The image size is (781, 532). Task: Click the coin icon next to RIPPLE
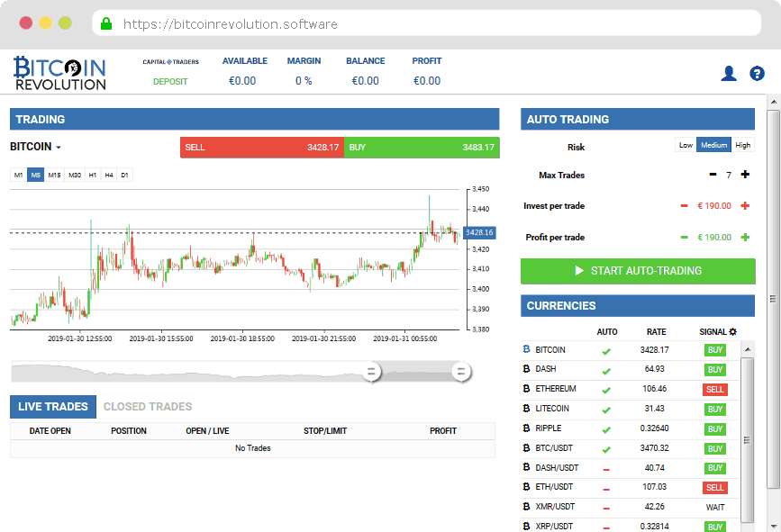526,428
